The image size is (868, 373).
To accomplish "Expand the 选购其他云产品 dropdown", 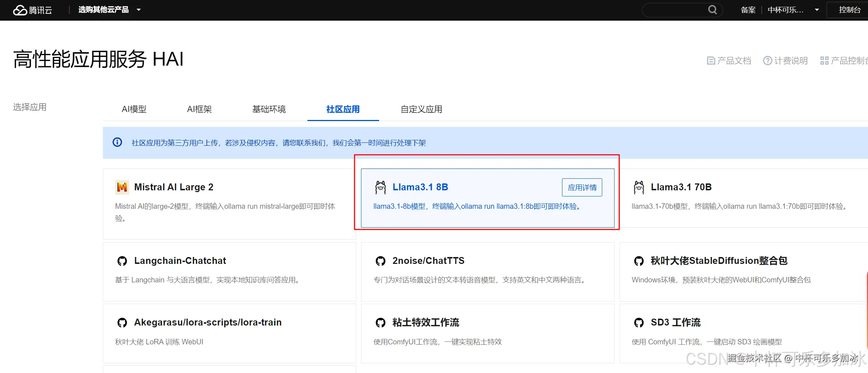I will [110, 10].
